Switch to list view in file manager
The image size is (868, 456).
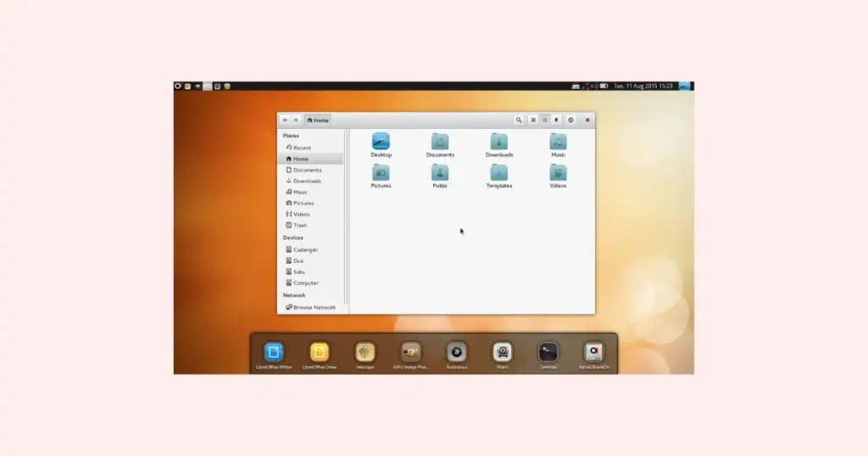pos(533,120)
